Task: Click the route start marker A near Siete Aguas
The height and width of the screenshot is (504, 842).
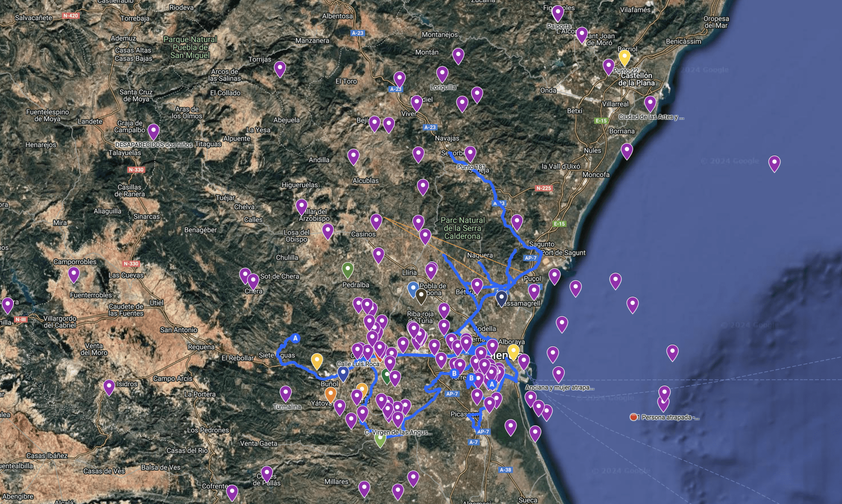Action: click(x=296, y=338)
